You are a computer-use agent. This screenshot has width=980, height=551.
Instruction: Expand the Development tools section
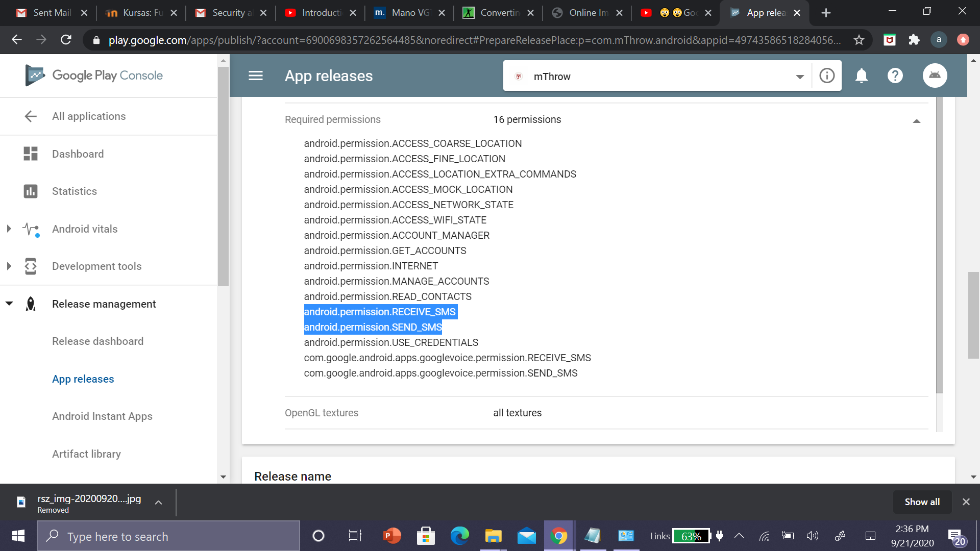coord(9,266)
